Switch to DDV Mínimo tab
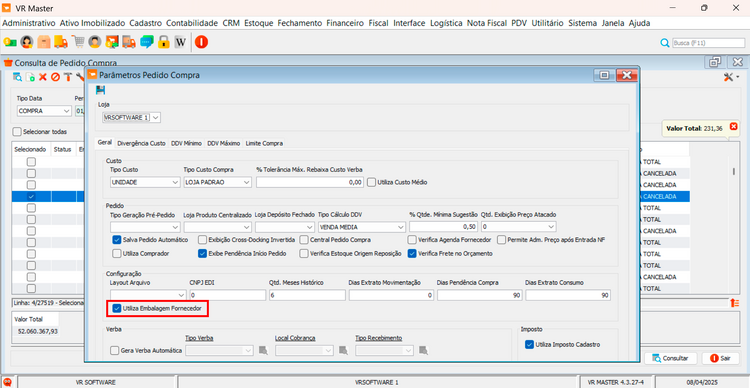Image resolution: width=750 pixels, height=388 pixels. 187,143
